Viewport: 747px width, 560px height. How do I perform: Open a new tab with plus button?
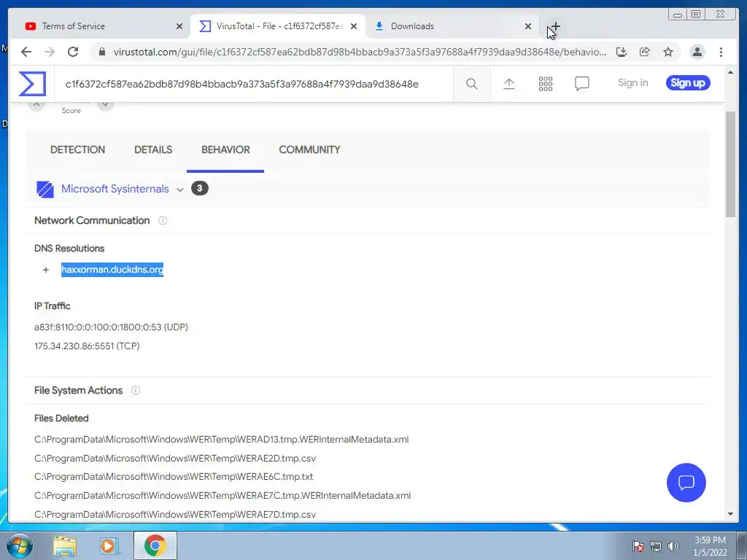pyautogui.click(x=555, y=26)
